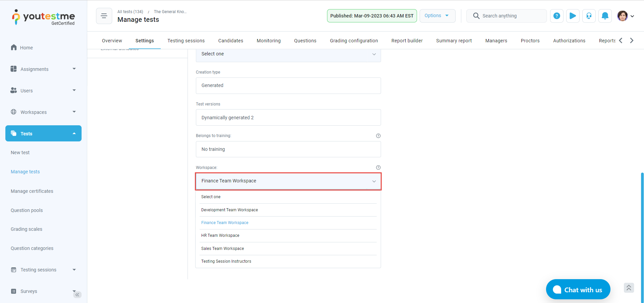Click the Search anything field
This screenshot has width=644, height=303.
[x=510, y=16]
